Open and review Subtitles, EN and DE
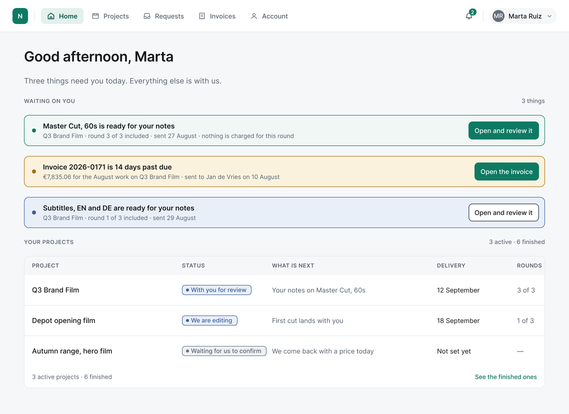Image resolution: width=569 pixels, height=414 pixels. (503, 213)
